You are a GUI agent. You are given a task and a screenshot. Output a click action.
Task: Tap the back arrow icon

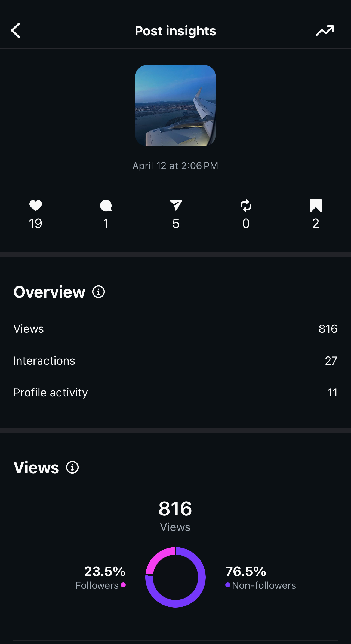16,30
